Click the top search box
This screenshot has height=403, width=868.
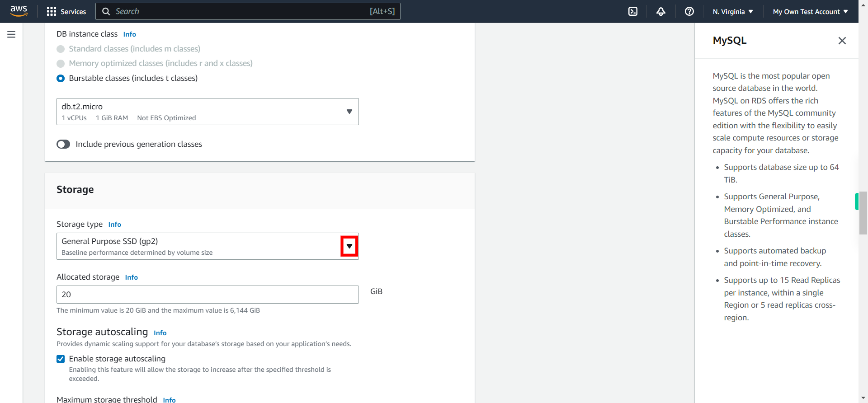(x=248, y=11)
